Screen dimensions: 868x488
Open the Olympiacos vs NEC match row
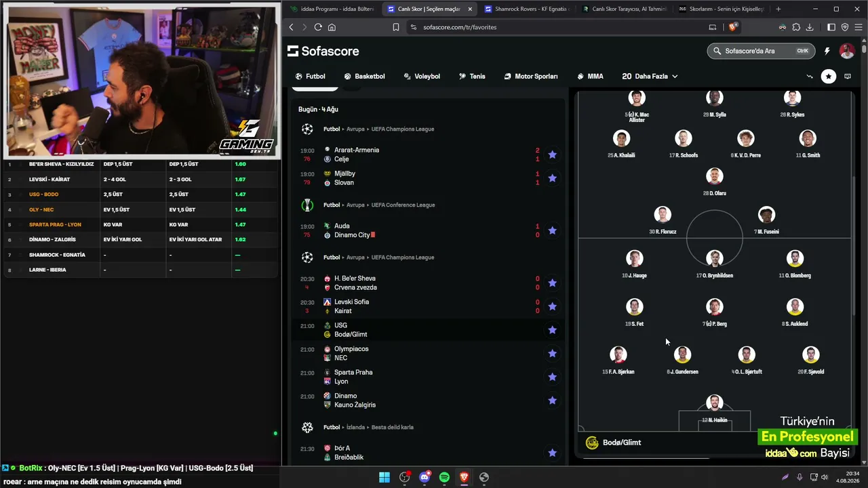pyautogui.click(x=427, y=353)
